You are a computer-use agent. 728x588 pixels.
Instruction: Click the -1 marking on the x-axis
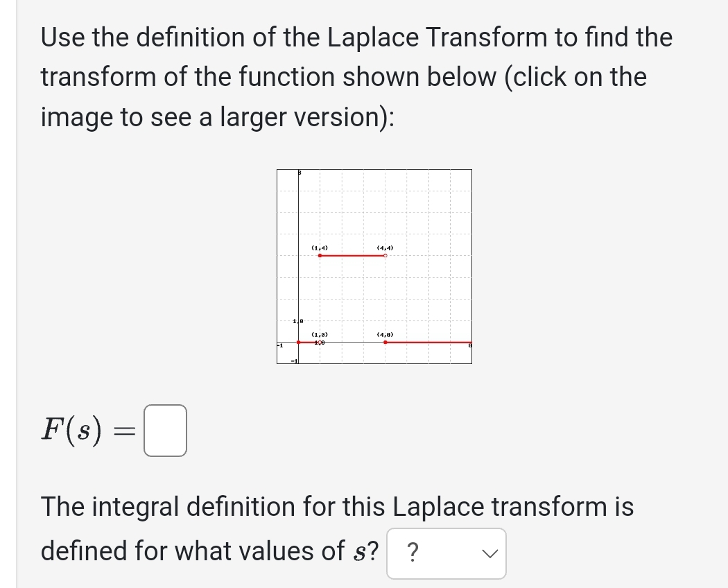280,345
